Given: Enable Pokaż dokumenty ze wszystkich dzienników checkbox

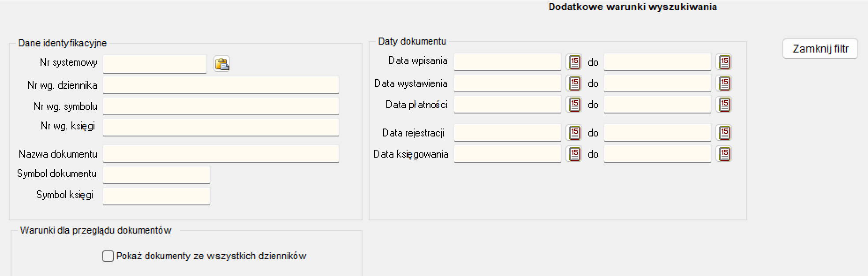Looking at the screenshot, I should [x=108, y=256].
